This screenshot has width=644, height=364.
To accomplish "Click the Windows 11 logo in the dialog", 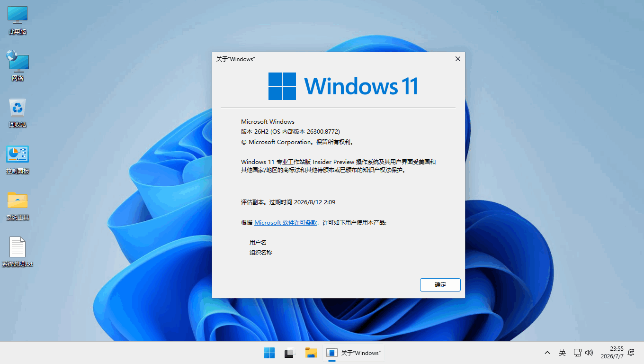I will [343, 86].
